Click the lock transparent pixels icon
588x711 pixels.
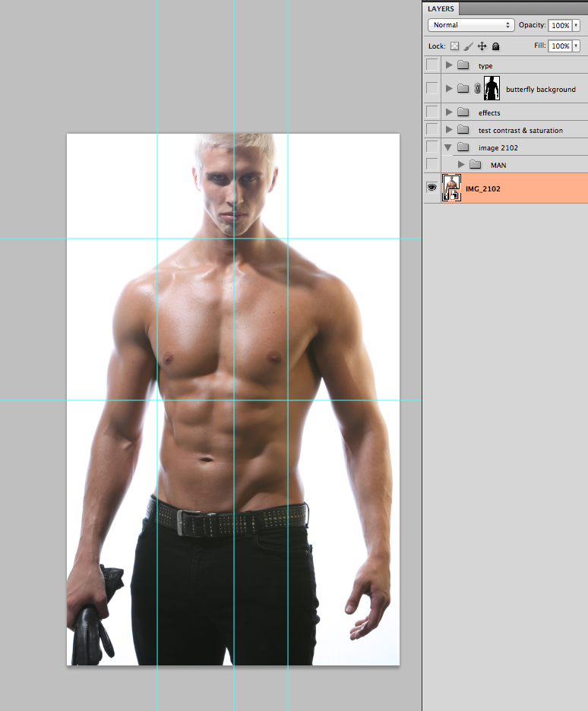(x=454, y=46)
